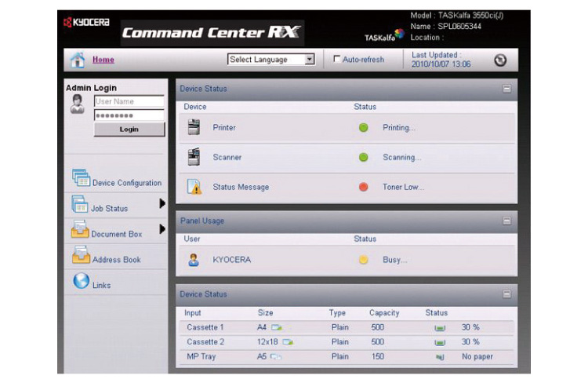Image resolution: width=588 pixels, height=383 pixels.
Task: Open Address Book menu item
Action: click(x=116, y=260)
